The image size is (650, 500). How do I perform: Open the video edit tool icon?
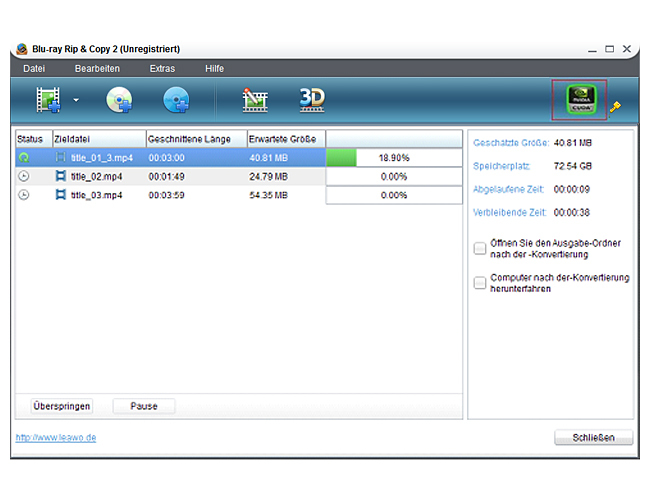tap(255, 100)
